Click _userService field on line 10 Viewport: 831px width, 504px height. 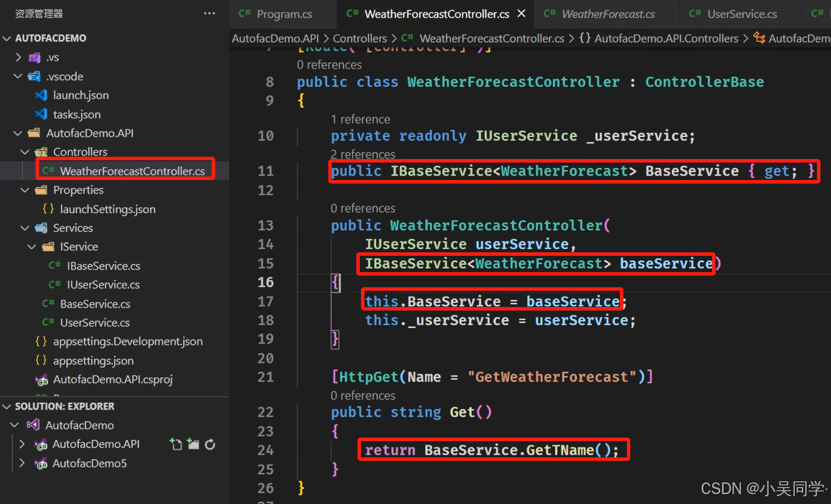click(638, 136)
